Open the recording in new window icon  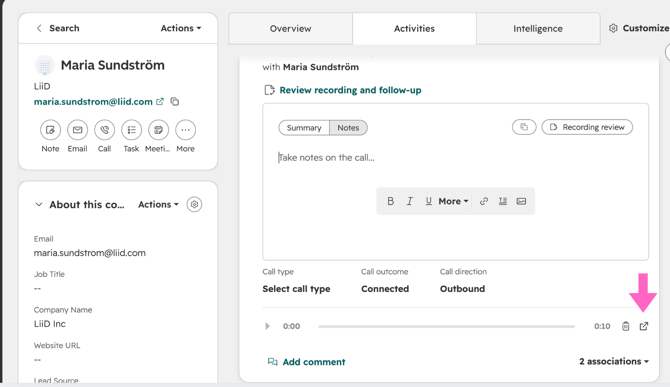coord(644,326)
